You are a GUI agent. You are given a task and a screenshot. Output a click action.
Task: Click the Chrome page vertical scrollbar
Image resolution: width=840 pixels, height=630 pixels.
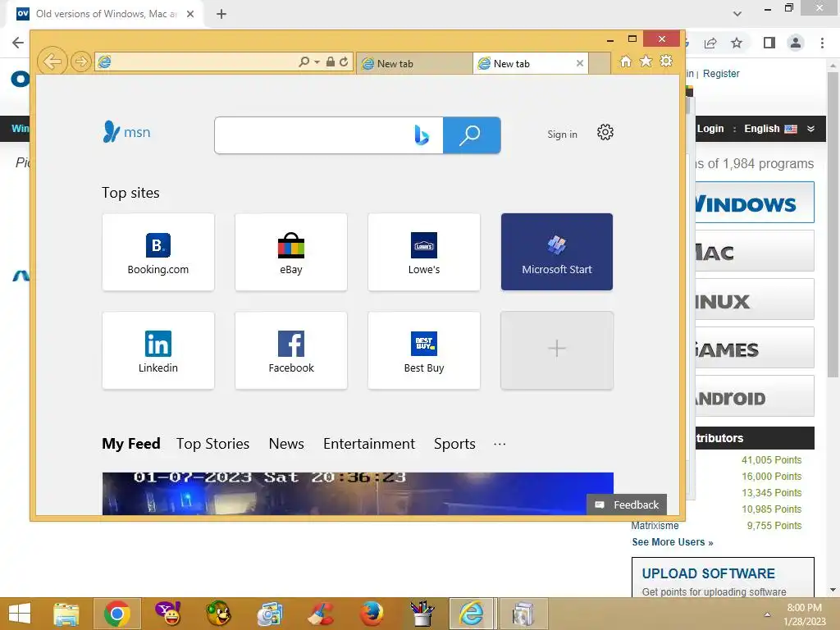click(x=833, y=225)
